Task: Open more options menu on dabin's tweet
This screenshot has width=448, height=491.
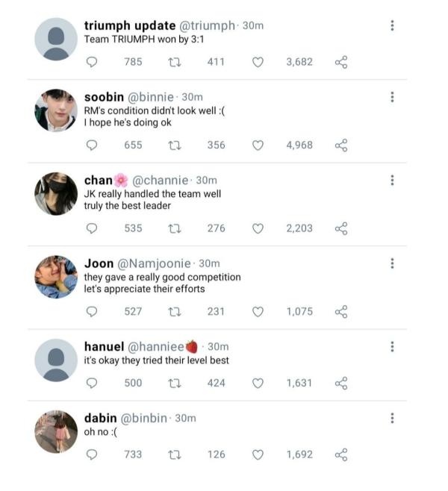Action: [392, 418]
